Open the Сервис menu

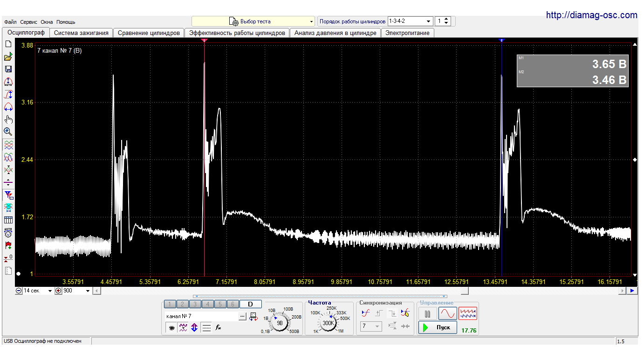[29, 22]
